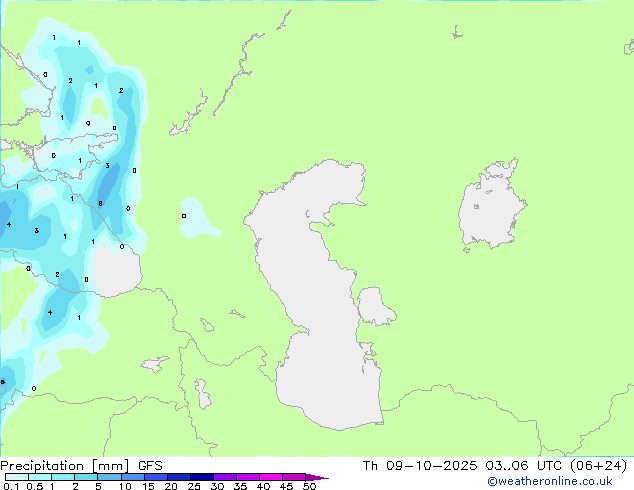Click the "0.1" legend label
This screenshot has height=490, width=634.
click(x=11, y=486)
